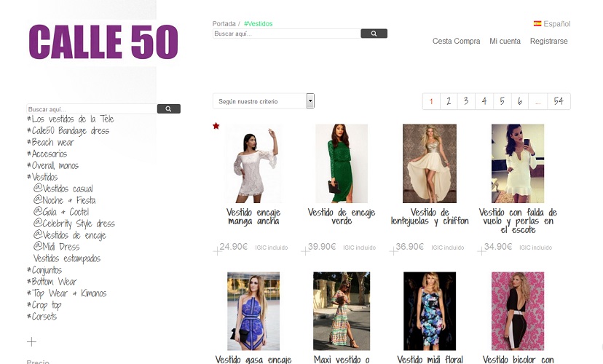Go to page 2

449,101
